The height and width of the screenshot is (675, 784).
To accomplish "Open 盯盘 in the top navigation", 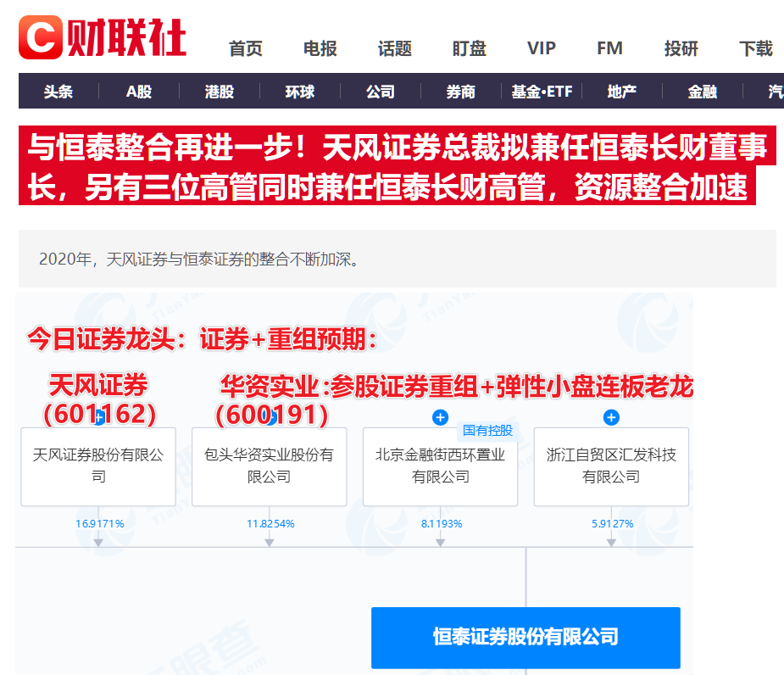I will [469, 48].
